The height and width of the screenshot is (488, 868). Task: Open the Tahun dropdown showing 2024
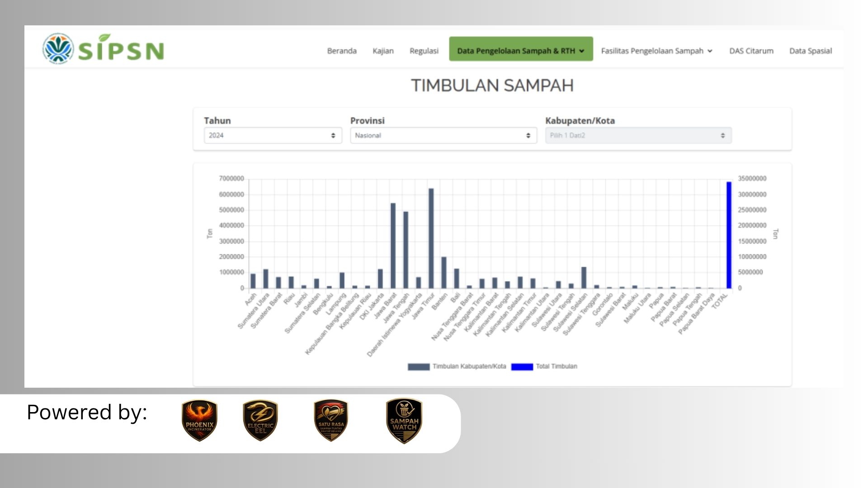(273, 135)
